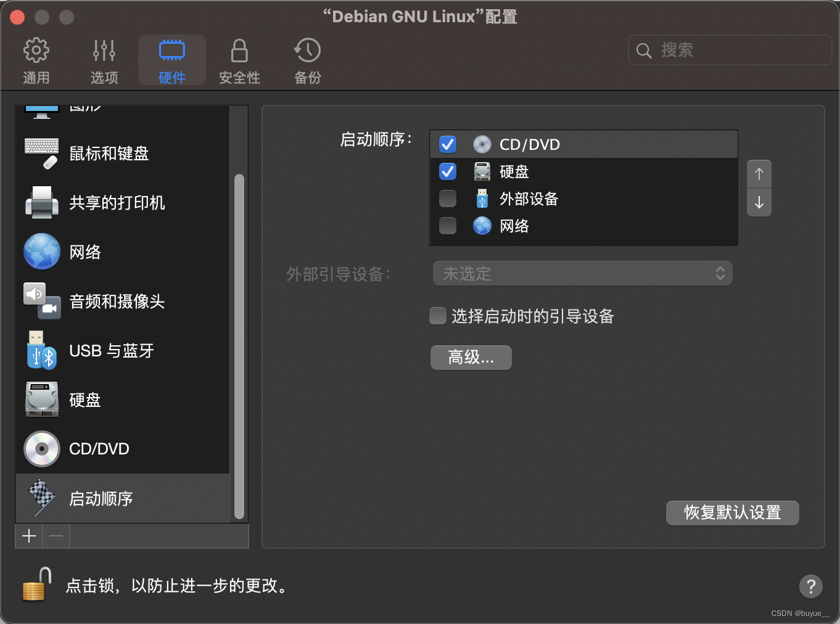Uncheck 硬盘 in boot order
Screen dimensions: 840x624
[x=448, y=171]
